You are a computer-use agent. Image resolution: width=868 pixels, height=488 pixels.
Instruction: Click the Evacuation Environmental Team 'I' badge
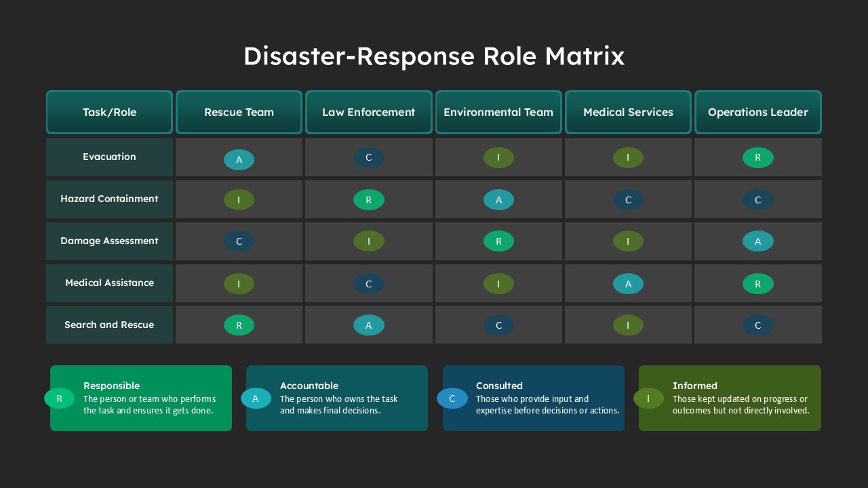(x=498, y=158)
